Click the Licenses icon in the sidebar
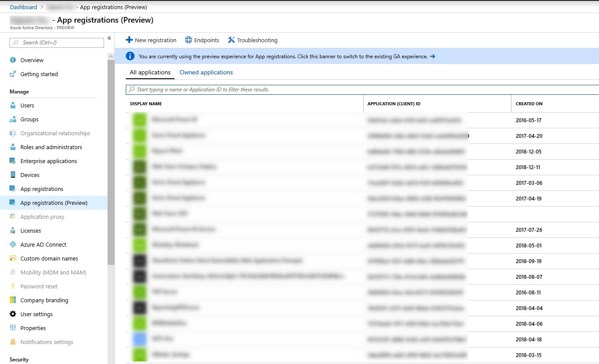The height and width of the screenshot is (364, 599). click(x=13, y=230)
